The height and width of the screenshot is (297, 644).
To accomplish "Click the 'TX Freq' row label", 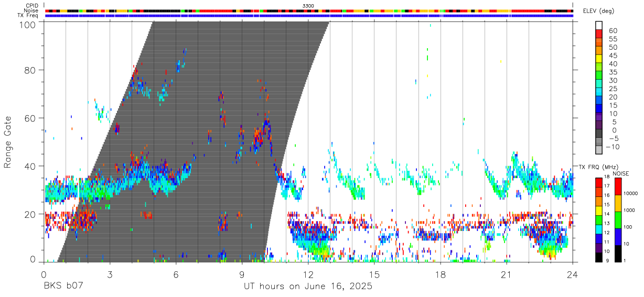I will pos(28,15).
